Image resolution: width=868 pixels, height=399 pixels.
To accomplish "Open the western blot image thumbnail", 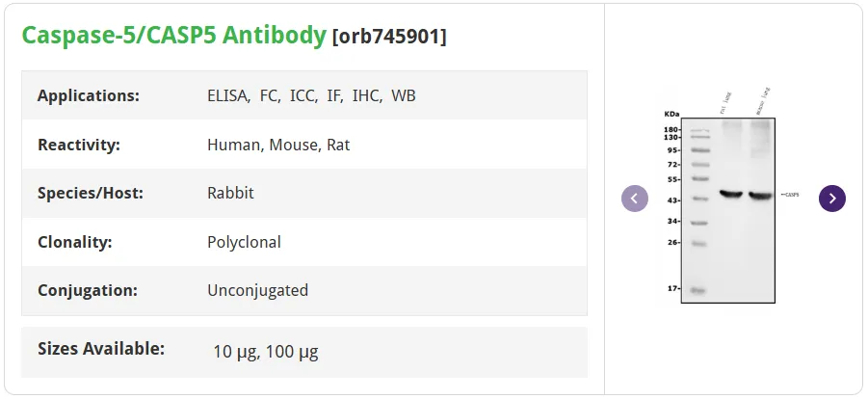I will [x=729, y=197].
